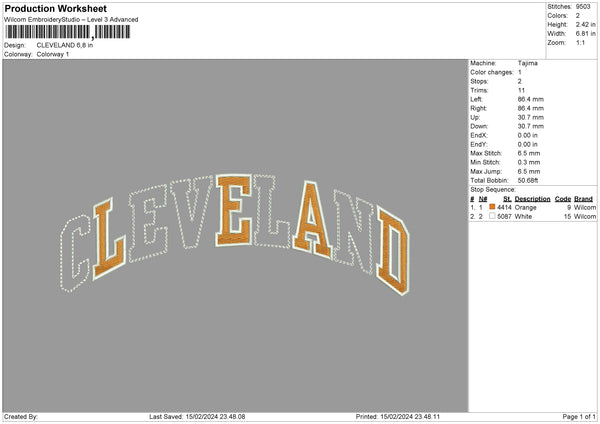Click the 'Up:' value 30.7 mm
The height and width of the screenshot is (424, 600).
[x=531, y=117]
